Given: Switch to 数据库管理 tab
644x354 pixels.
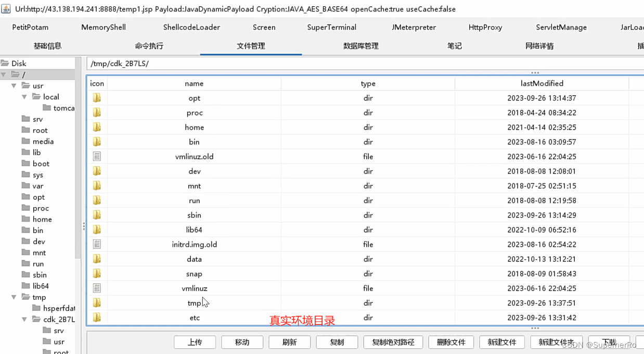Looking at the screenshot, I should [361, 46].
